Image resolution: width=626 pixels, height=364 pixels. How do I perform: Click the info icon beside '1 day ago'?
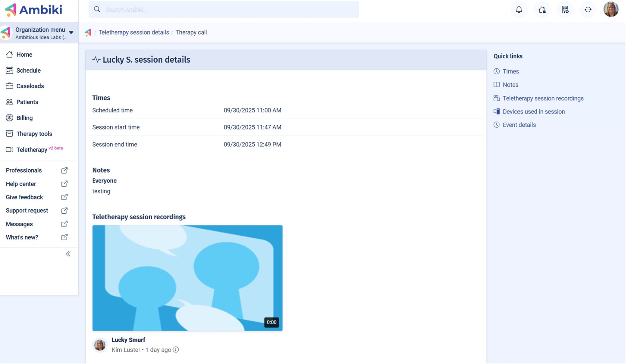[176, 350]
